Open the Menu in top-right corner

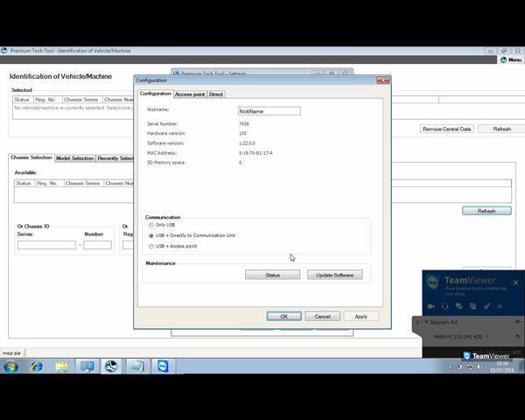pyautogui.click(x=511, y=59)
